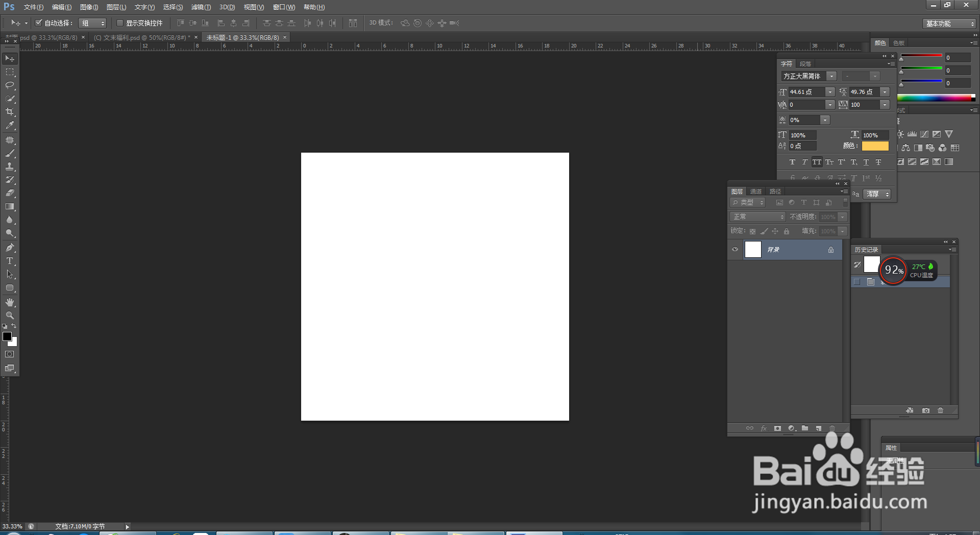Click the add layer mask icon

777,428
